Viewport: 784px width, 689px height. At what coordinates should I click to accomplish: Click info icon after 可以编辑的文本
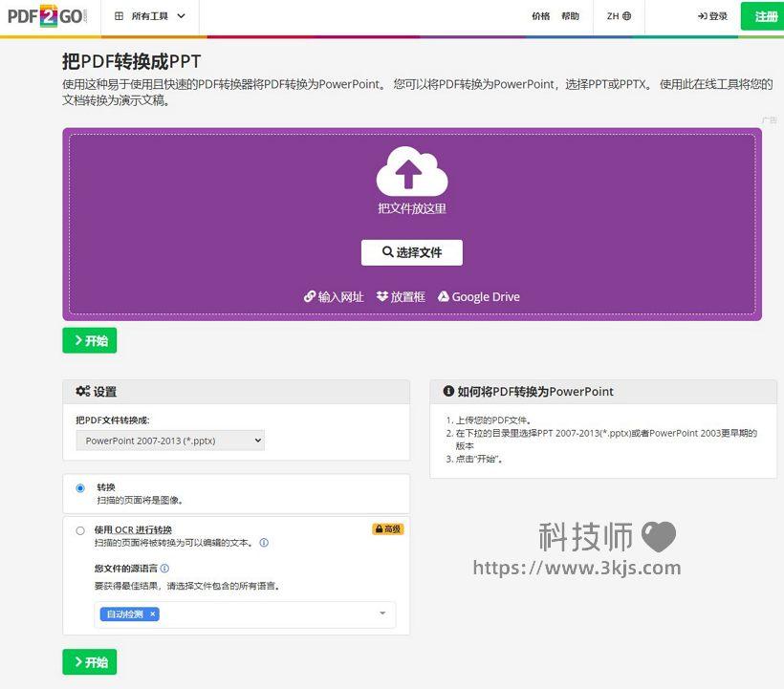coord(264,543)
